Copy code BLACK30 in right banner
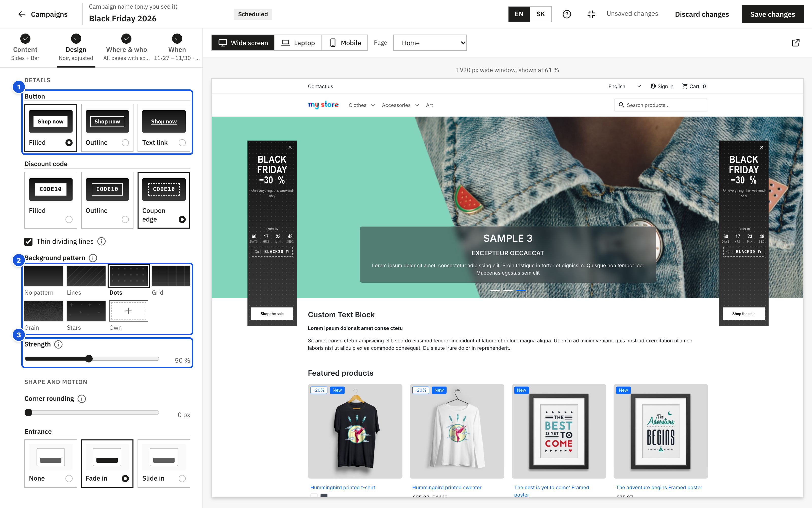 coord(759,252)
